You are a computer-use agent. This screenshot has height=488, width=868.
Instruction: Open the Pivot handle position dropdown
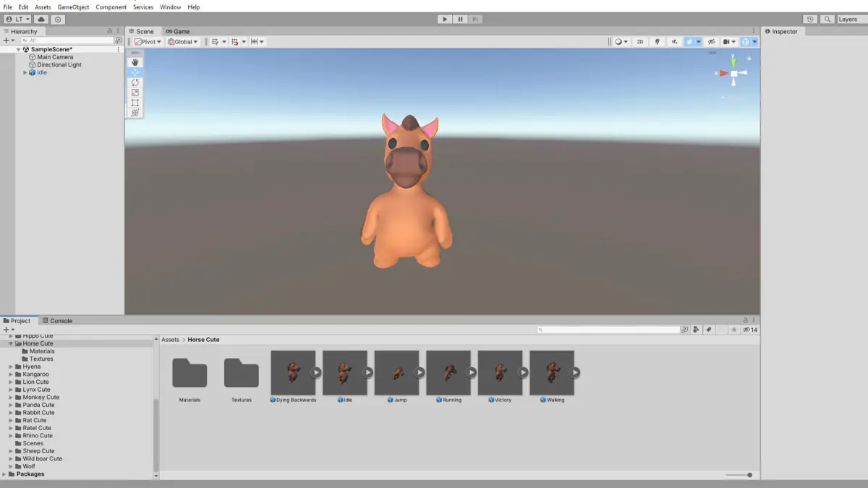click(x=148, y=42)
